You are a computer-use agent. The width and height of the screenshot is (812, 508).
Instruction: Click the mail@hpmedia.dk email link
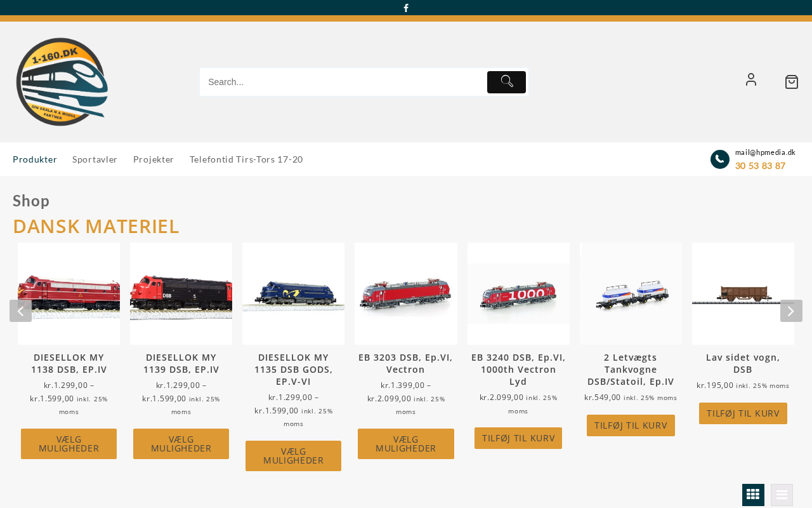[x=765, y=152]
